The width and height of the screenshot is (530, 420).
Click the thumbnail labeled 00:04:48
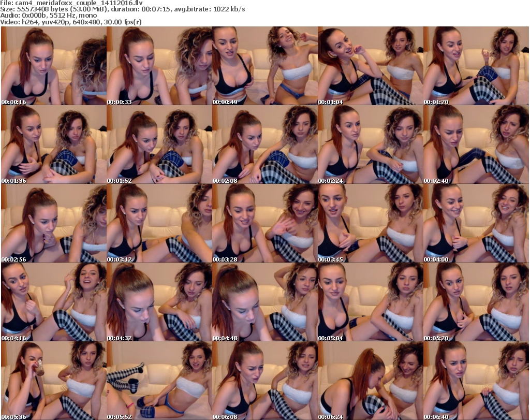[x=264, y=302]
